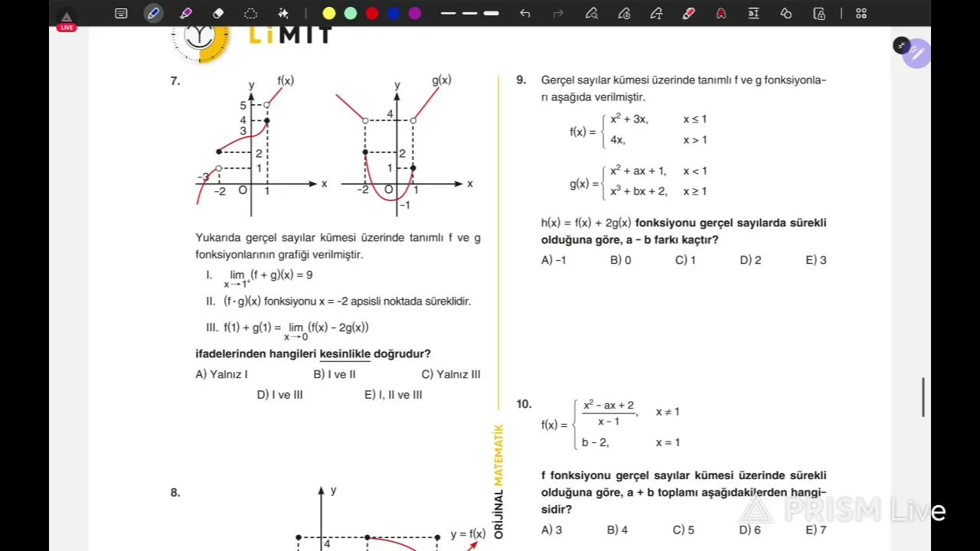
Task: Select the sparkle magic wand tool
Action: [283, 13]
